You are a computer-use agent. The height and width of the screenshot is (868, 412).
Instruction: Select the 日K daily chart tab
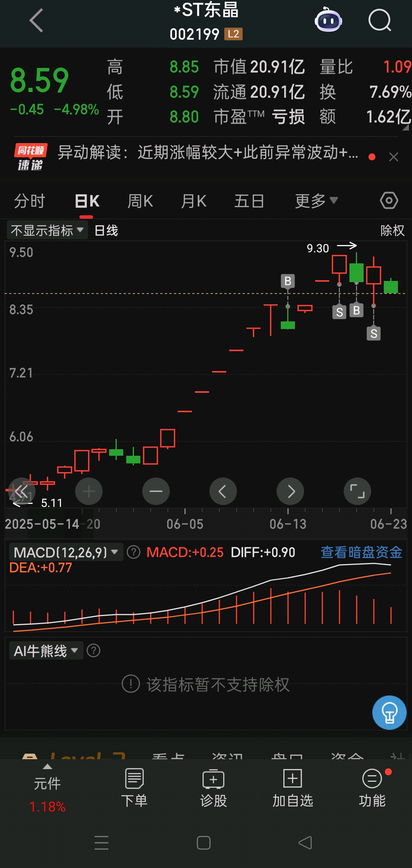click(87, 201)
